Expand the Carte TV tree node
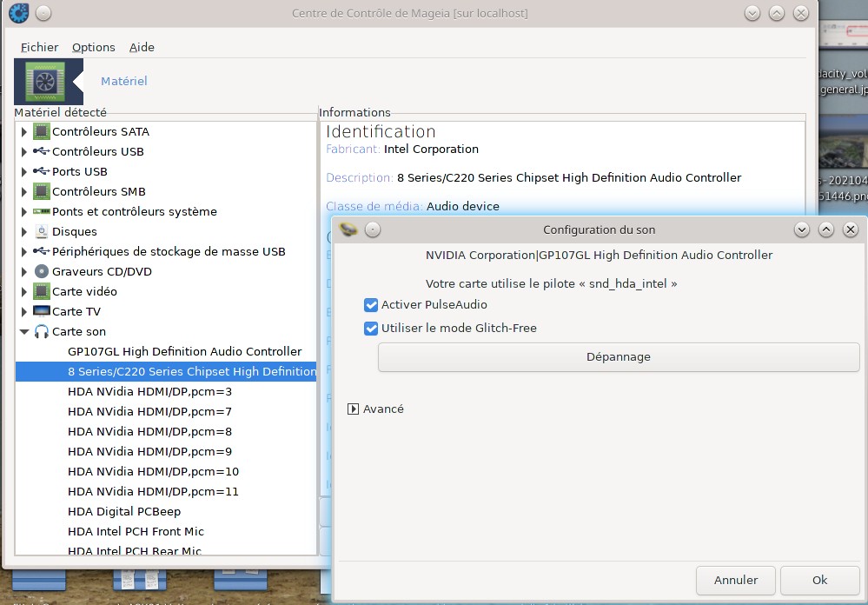Viewport: 868px width, 605px height. pos(23,311)
